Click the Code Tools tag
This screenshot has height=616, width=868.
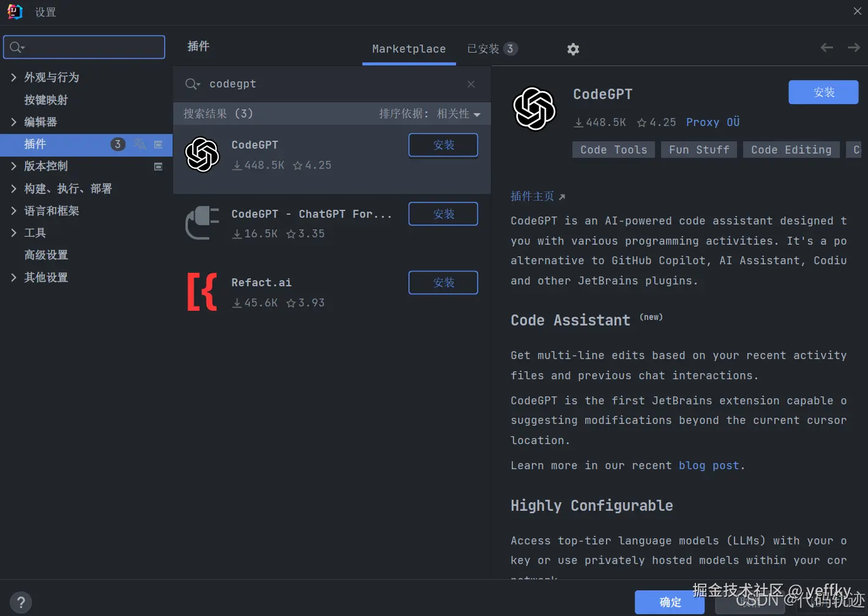[613, 150]
